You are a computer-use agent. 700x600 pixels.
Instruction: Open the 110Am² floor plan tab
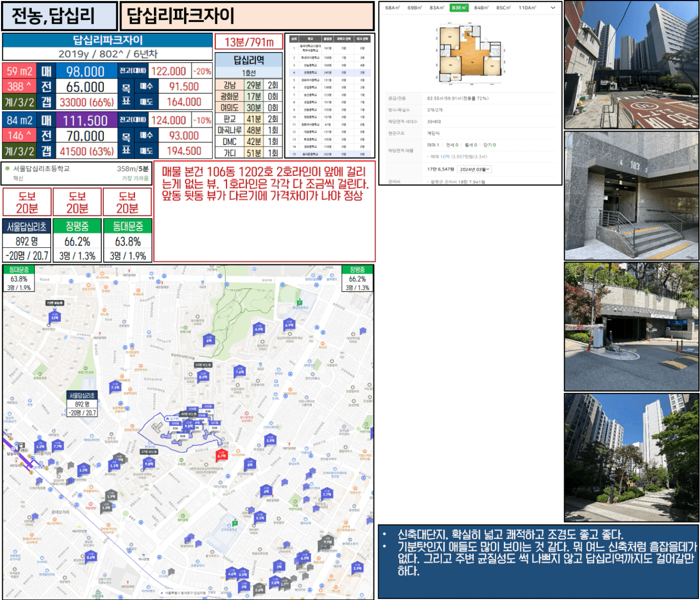527,8
